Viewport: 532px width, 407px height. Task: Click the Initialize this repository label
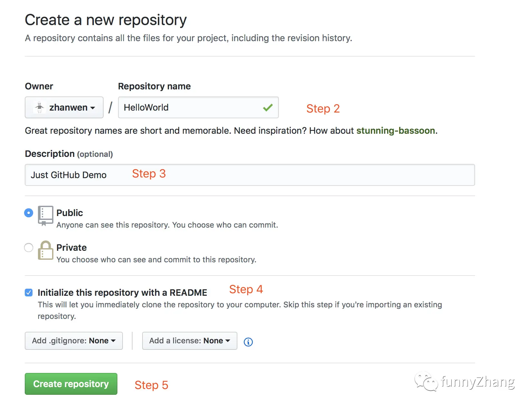tap(122, 293)
